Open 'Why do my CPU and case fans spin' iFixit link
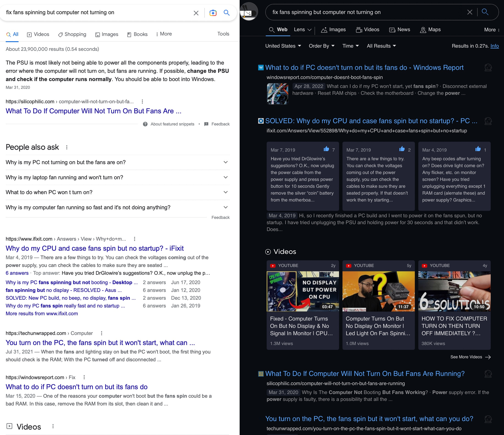Viewport: 504px width, 435px height. [95, 248]
